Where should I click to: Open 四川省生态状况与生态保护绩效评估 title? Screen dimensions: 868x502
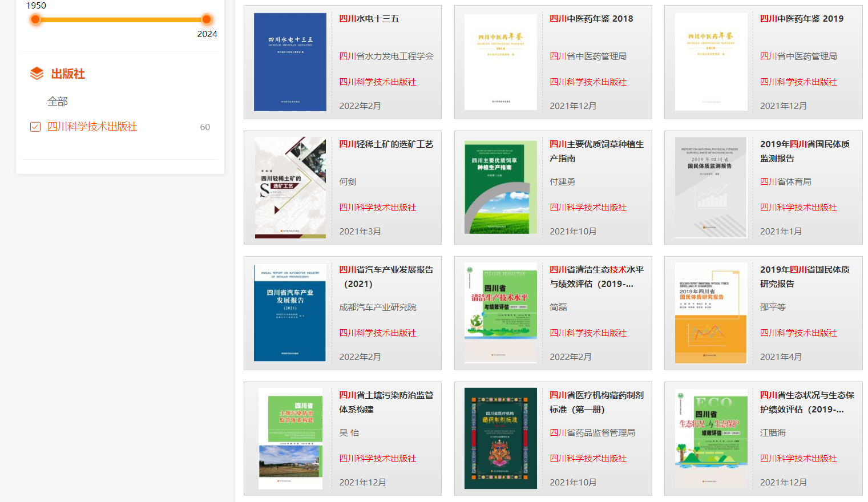[x=806, y=402]
